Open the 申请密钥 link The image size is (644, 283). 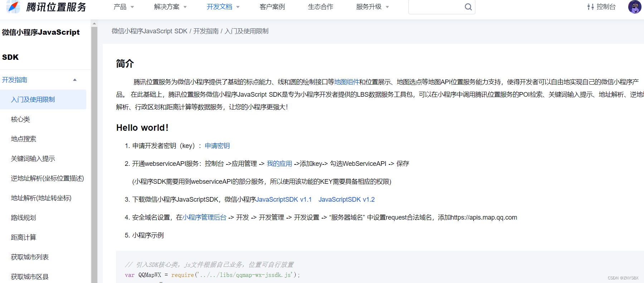pos(217,146)
